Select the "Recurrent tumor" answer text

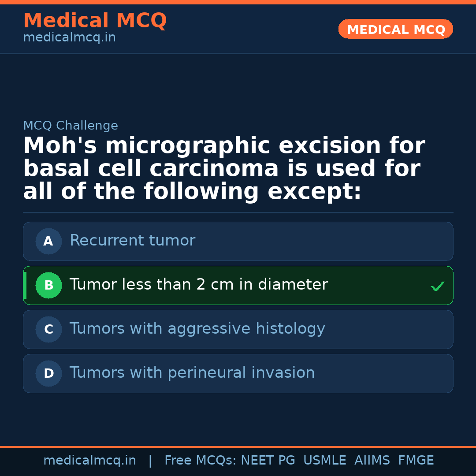tap(132, 241)
